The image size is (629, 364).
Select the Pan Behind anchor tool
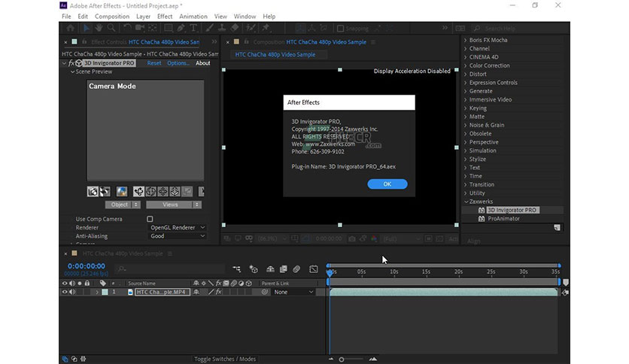153,28
